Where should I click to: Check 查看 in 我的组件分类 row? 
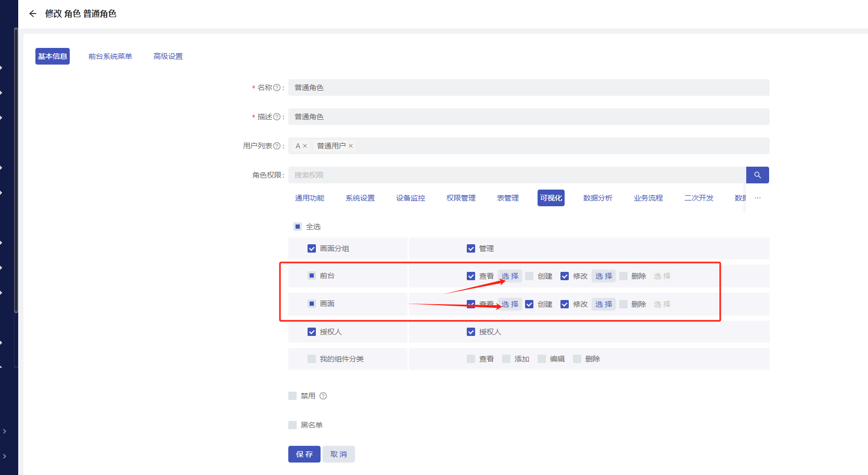[471, 359]
